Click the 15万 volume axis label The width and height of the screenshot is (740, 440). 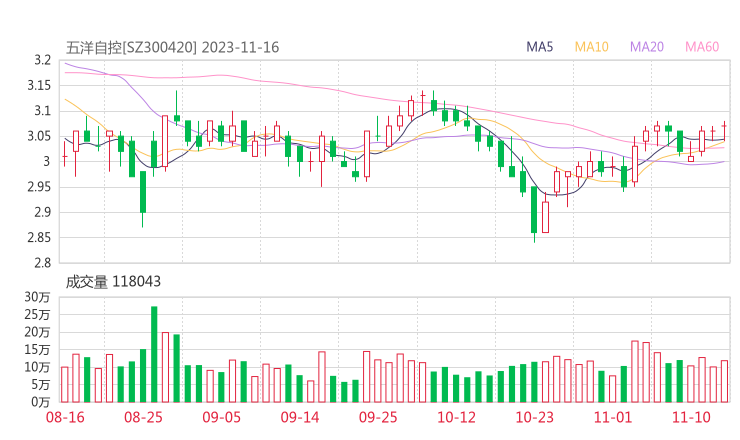(37, 350)
